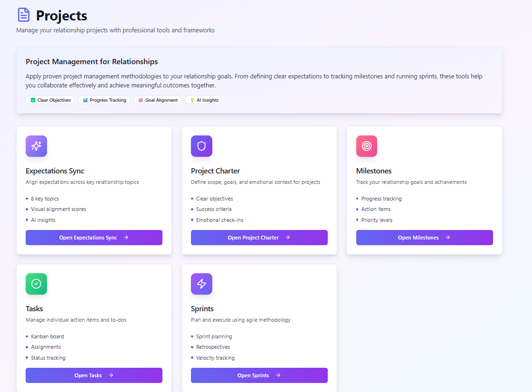Click the AI Insights lightbulb icon
This screenshot has height=392, width=532.
[192, 100]
